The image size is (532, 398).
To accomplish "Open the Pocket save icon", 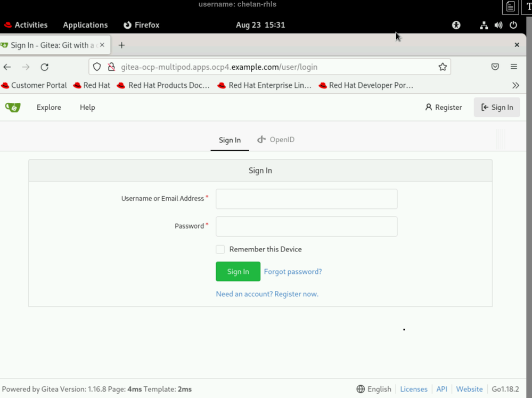I will tap(495, 67).
